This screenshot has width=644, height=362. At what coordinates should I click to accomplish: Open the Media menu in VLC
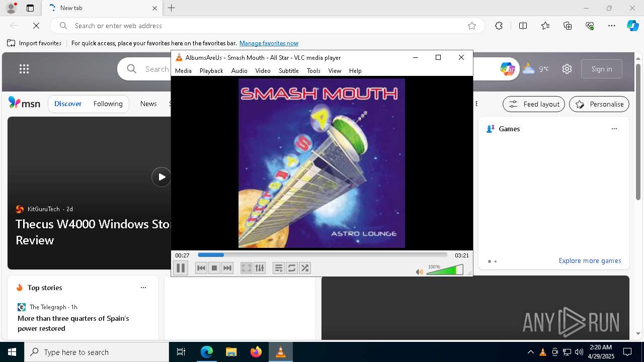click(183, 71)
